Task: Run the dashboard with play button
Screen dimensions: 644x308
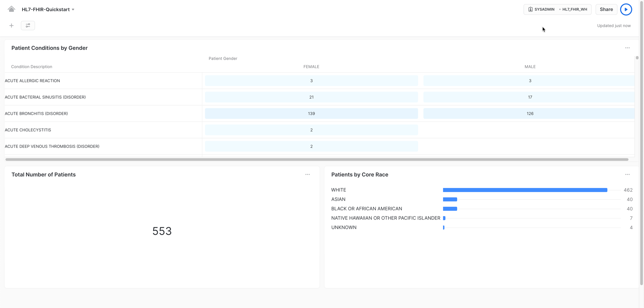Action: pyautogui.click(x=626, y=9)
